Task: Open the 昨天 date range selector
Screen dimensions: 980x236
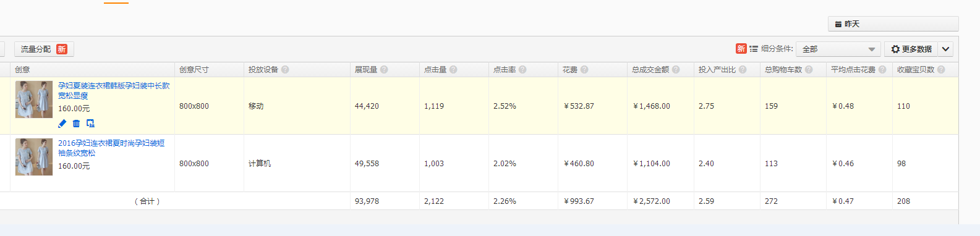Action: pyautogui.click(x=893, y=24)
